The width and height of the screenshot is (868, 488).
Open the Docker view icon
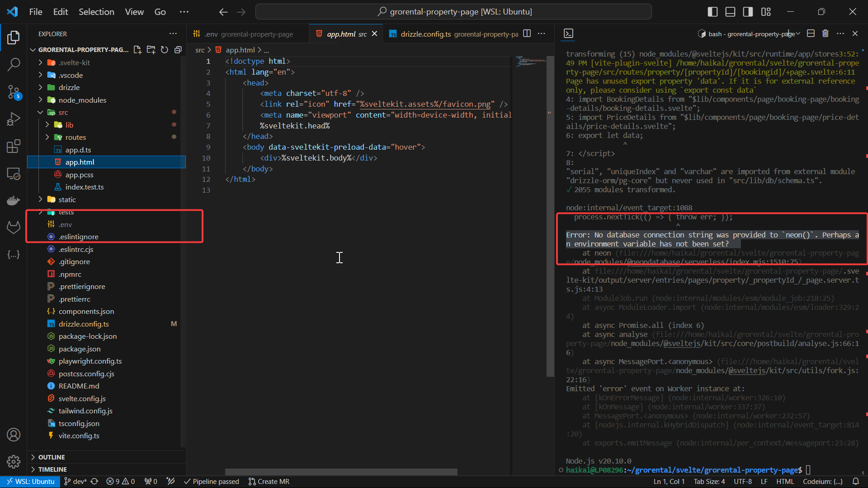click(x=14, y=200)
